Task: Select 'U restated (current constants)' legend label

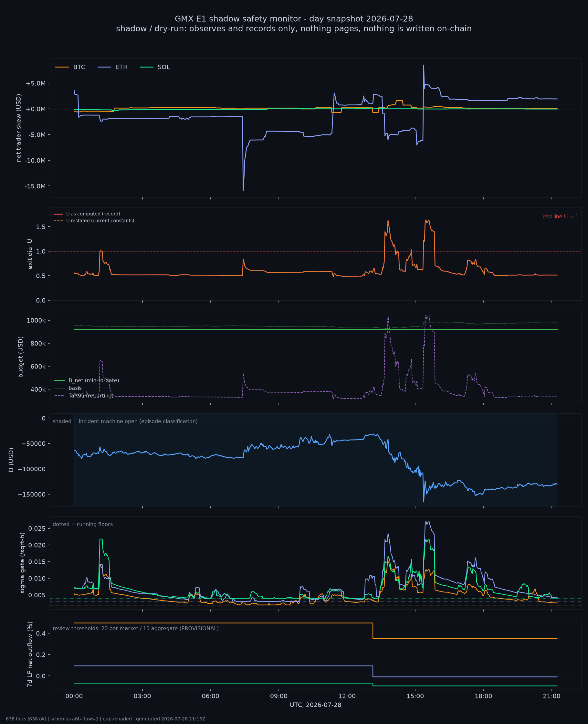Action: pyautogui.click(x=100, y=220)
